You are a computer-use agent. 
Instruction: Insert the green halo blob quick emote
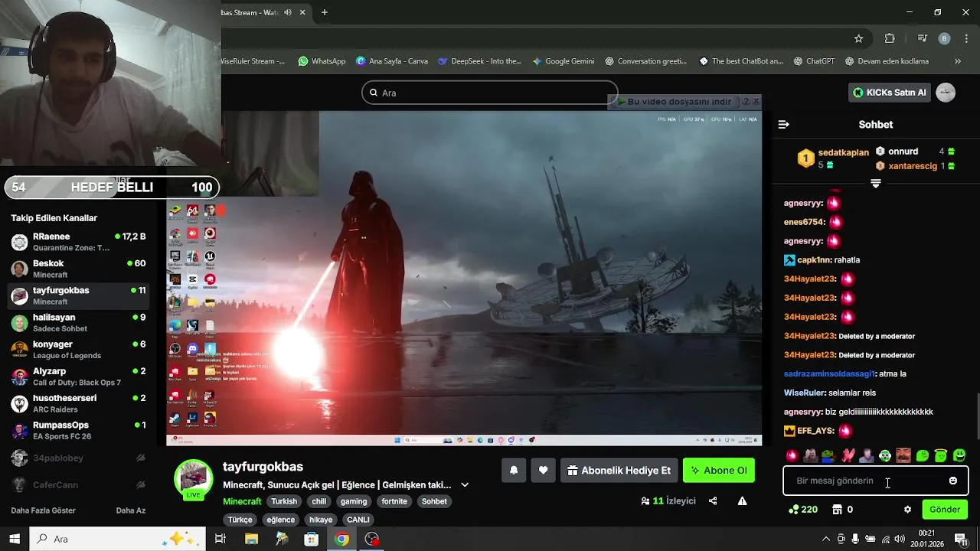tap(941, 456)
